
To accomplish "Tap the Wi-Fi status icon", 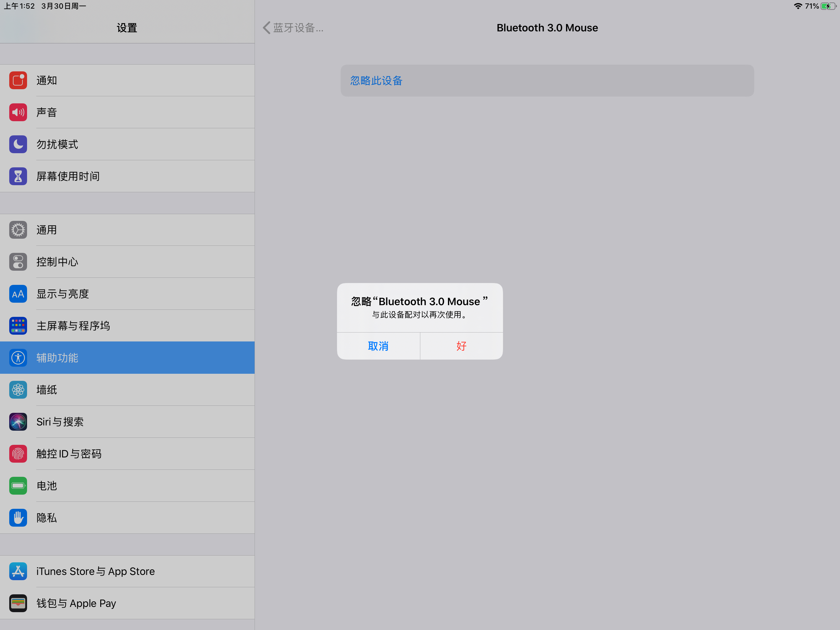I will 798,6.
